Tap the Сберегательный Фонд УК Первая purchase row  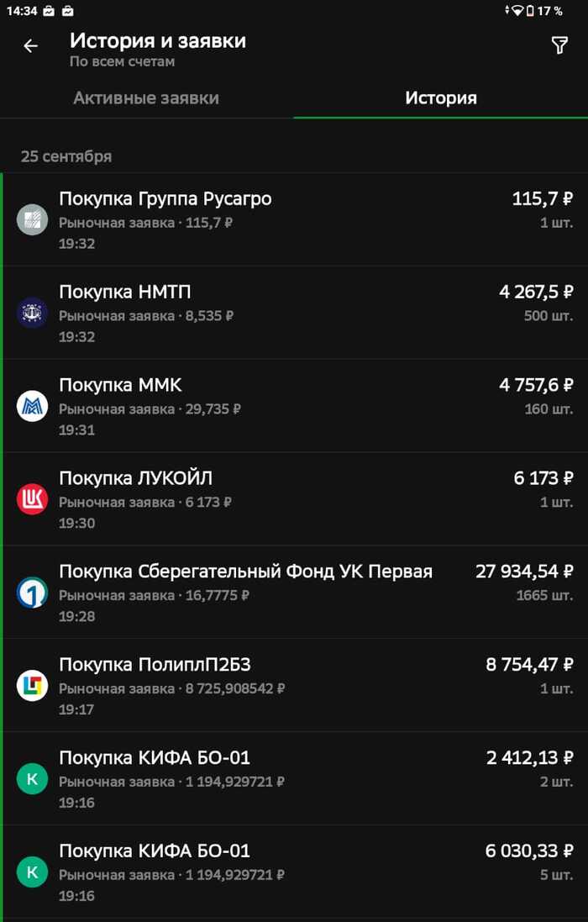click(294, 593)
